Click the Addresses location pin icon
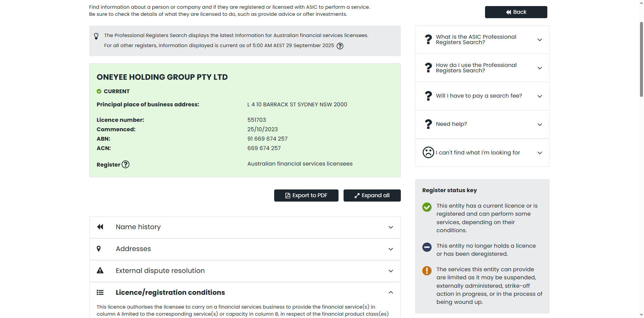Image resolution: width=644 pixels, height=318 pixels. click(x=99, y=249)
